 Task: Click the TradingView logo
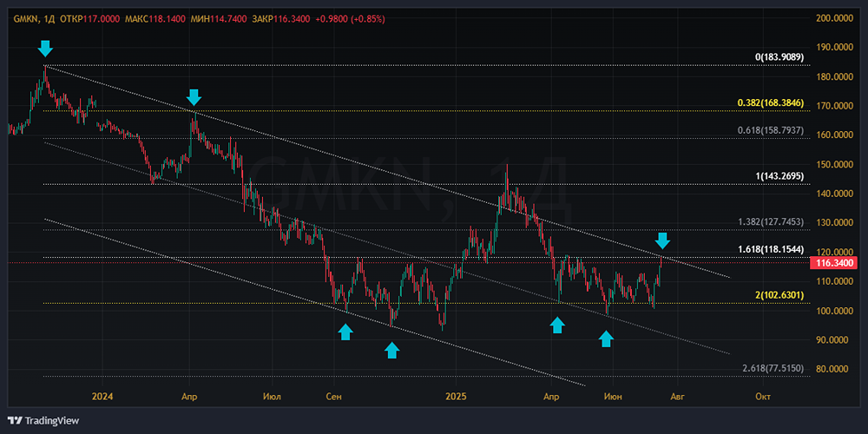43,421
